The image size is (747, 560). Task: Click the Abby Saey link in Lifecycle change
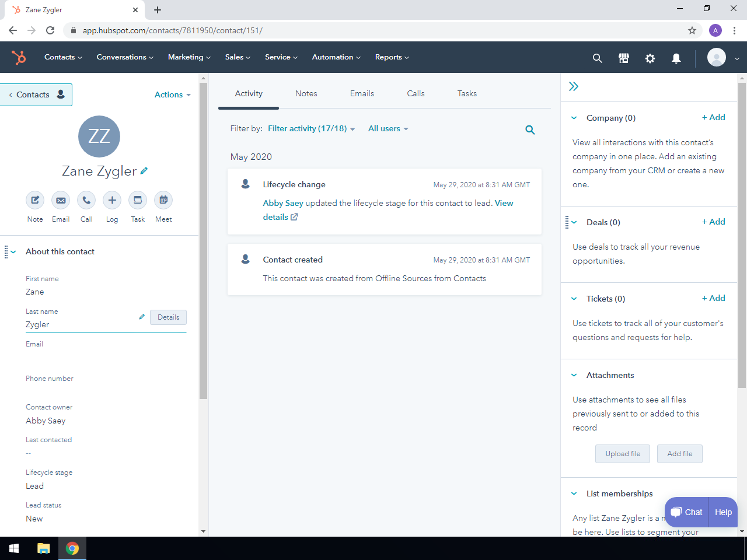click(283, 203)
